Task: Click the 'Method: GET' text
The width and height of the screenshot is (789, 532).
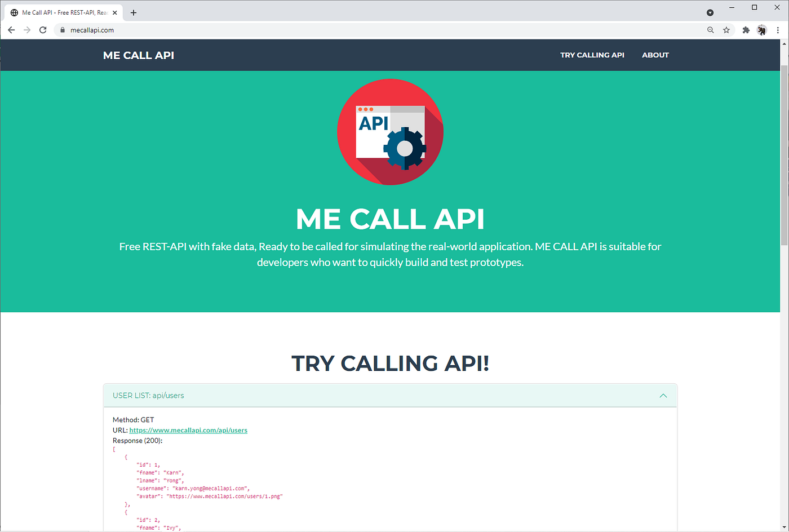Action: click(x=133, y=420)
